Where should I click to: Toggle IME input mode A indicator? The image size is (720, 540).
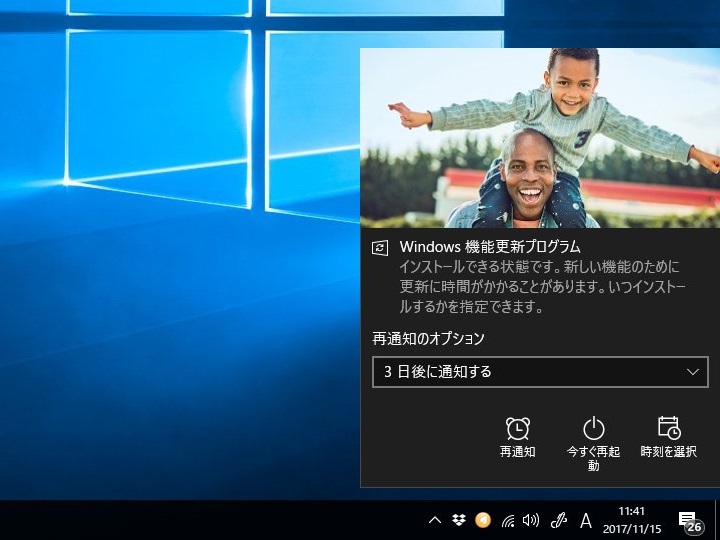coord(585,521)
